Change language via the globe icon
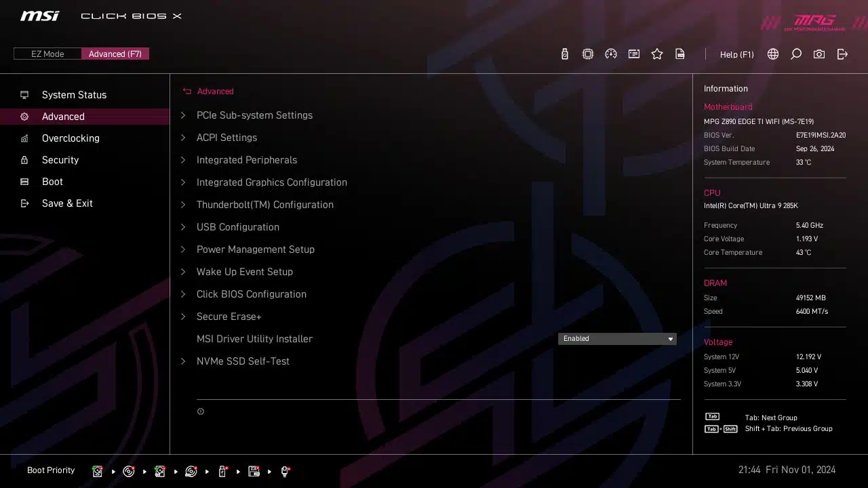Image resolution: width=868 pixels, height=488 pixels. coord(773,54)
